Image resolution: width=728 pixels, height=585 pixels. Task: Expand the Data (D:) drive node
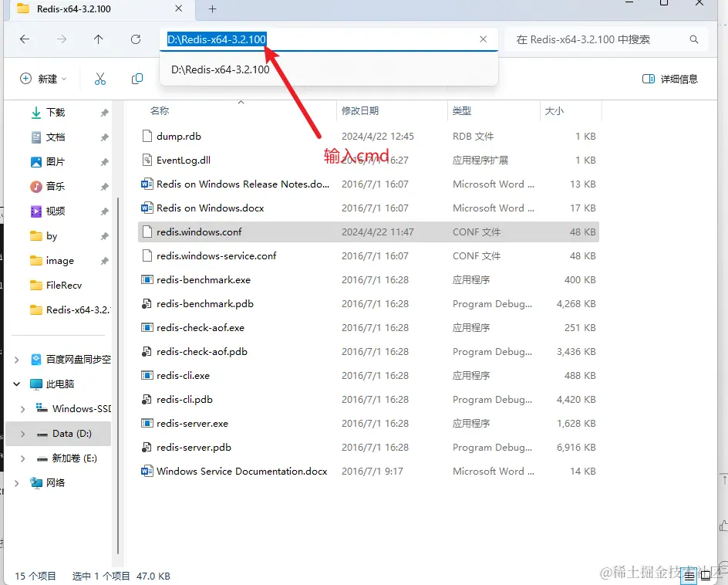(23, 434)
